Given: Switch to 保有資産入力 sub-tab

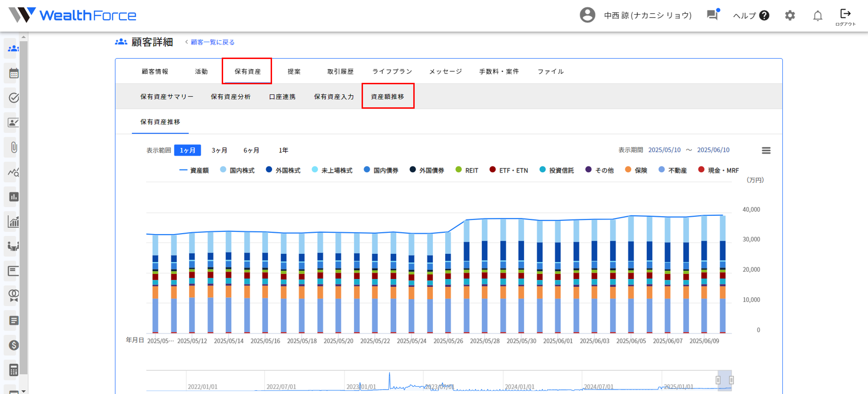Looking at the screenshot, I should 334,96.
